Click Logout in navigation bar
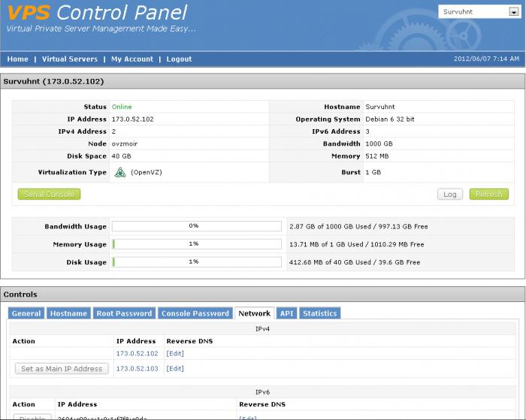The image size is (526, 420). [179, 59]
